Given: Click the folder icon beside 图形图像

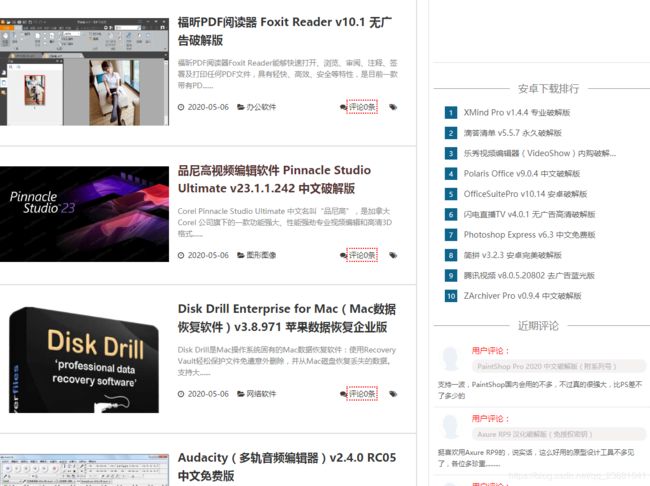Looking at the screenshot, I should pos(240,255).
